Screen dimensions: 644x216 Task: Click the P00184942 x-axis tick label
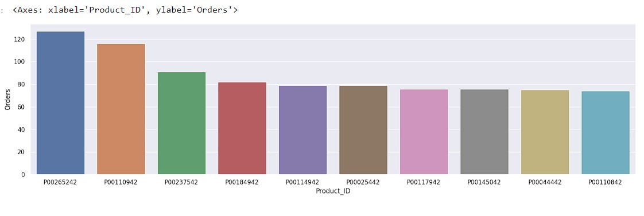coord(242,182)
